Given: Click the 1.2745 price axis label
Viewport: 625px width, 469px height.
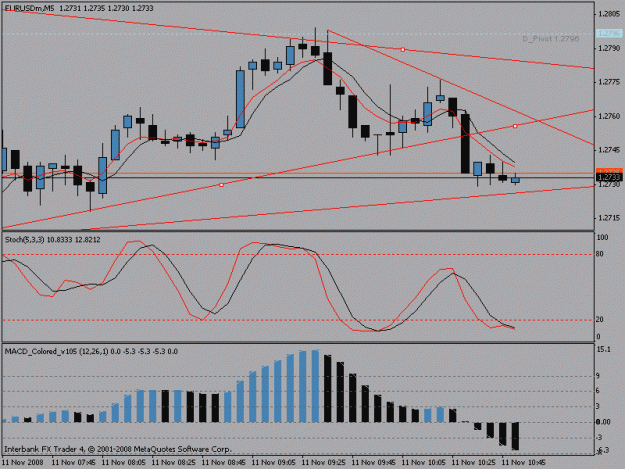Looking at the screenshot, I should [609, 150].
